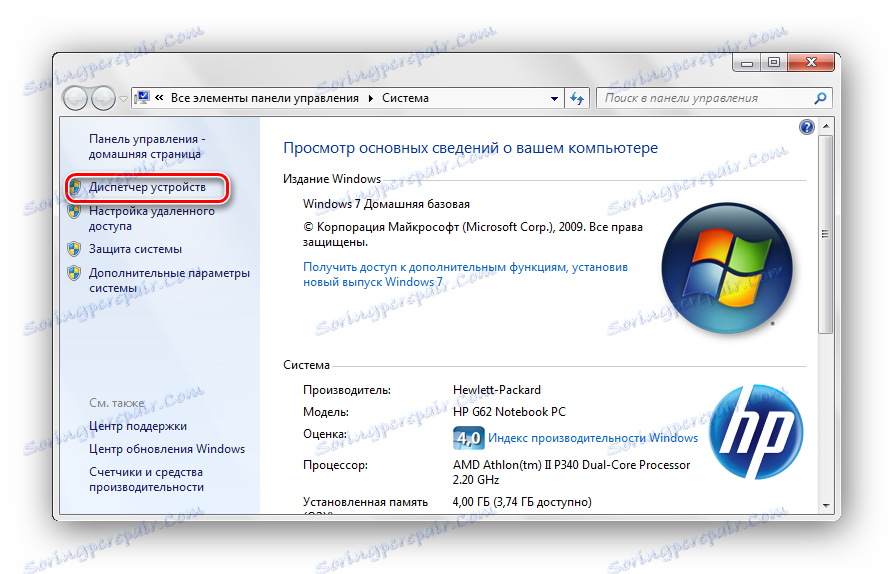Click shield icon beside Дополнительные параметры системы
This screenshot has width=894, height=574.
click(x=74, y=273)
